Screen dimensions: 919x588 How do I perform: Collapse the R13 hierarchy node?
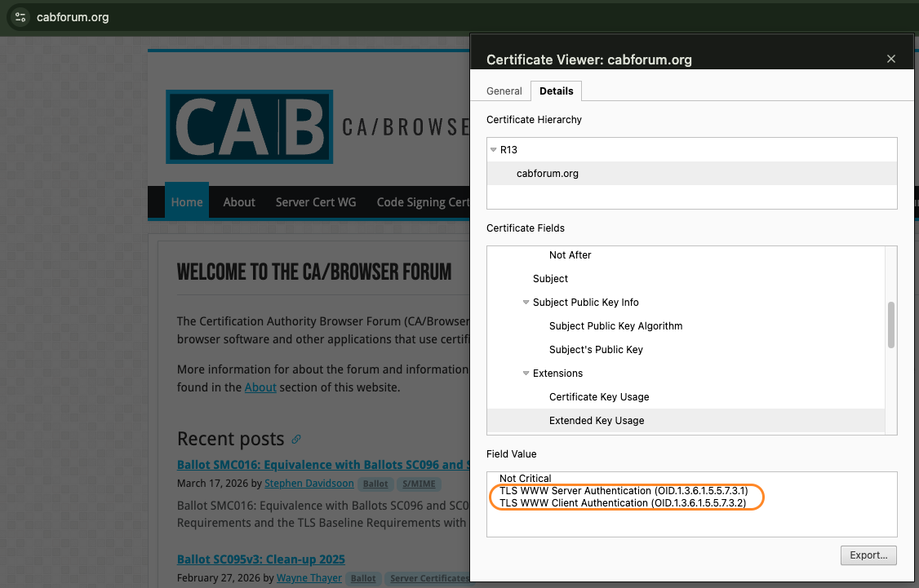coord(494,150)
